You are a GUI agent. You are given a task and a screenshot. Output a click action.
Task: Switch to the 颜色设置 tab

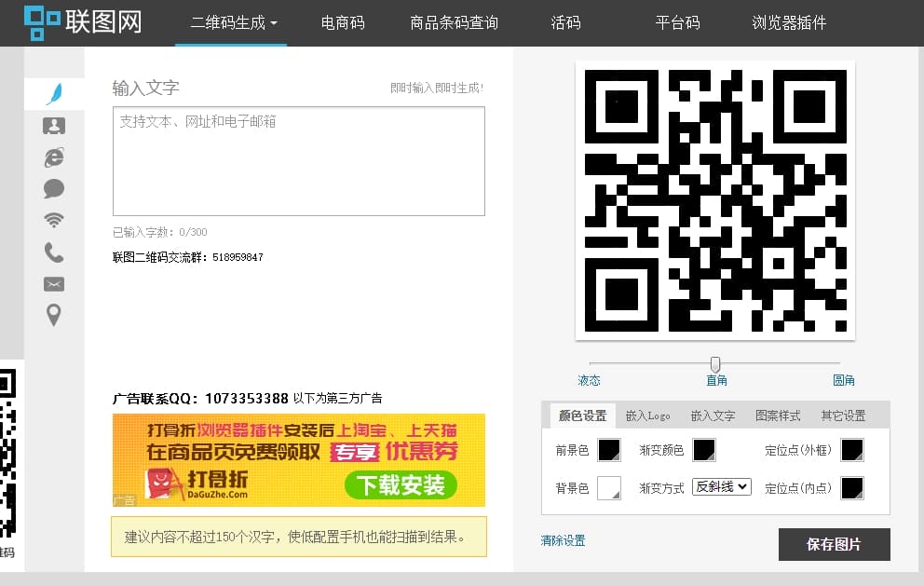(583, 416)
